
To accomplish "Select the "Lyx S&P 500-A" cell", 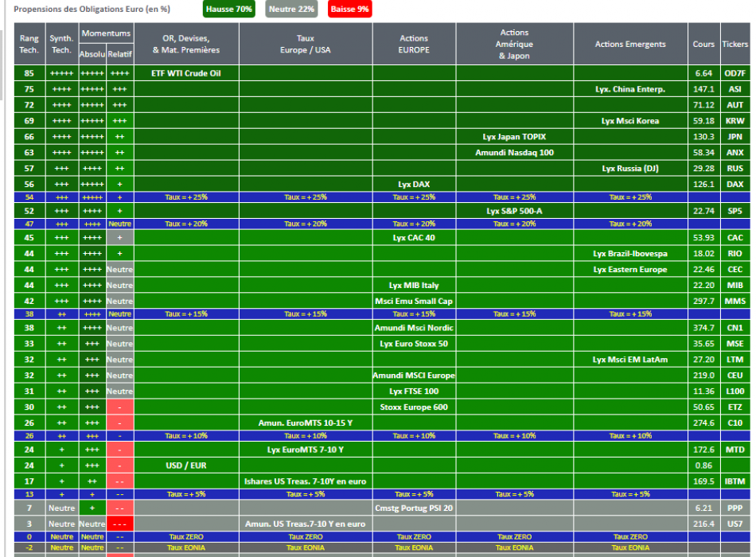I will 514,211.
